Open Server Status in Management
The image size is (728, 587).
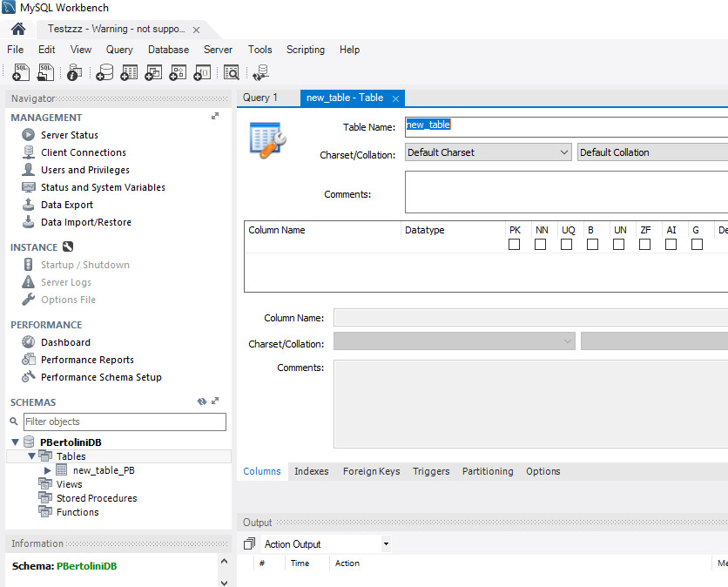tap(70, 135)
